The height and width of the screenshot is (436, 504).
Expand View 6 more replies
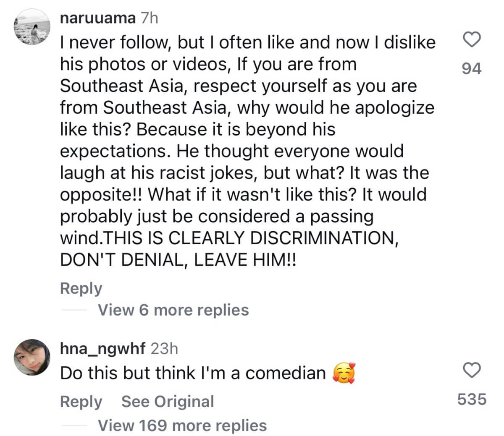tap(173, 310)
